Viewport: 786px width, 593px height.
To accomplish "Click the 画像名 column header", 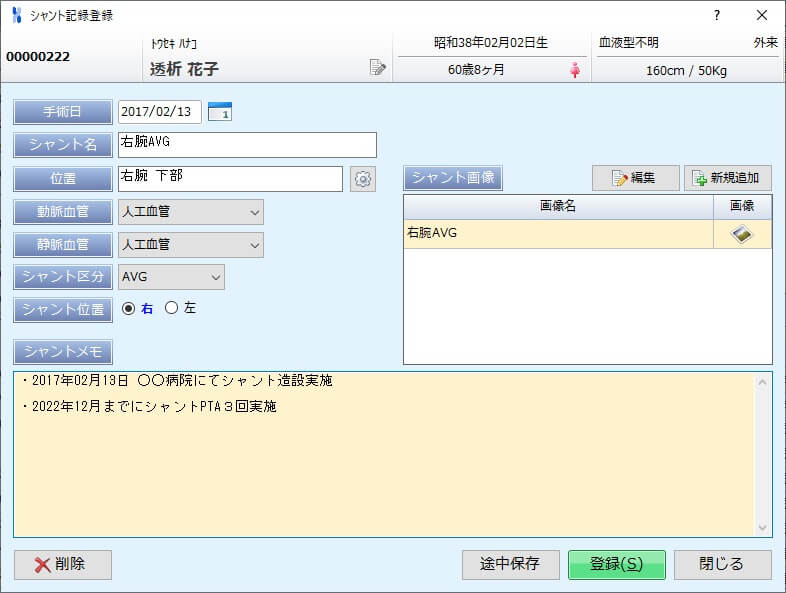I will (558, 207).
